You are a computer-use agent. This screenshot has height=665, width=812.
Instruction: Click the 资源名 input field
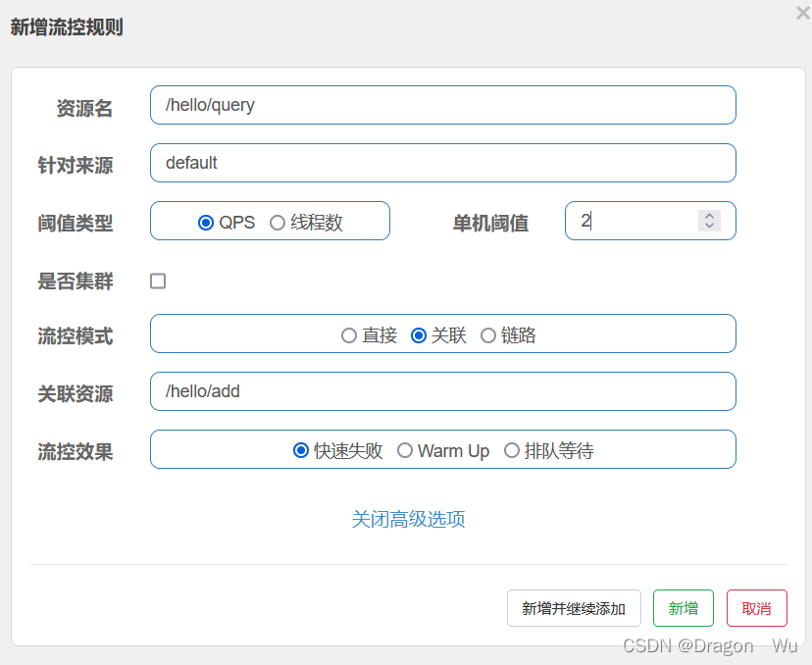[x=442, y=105]
